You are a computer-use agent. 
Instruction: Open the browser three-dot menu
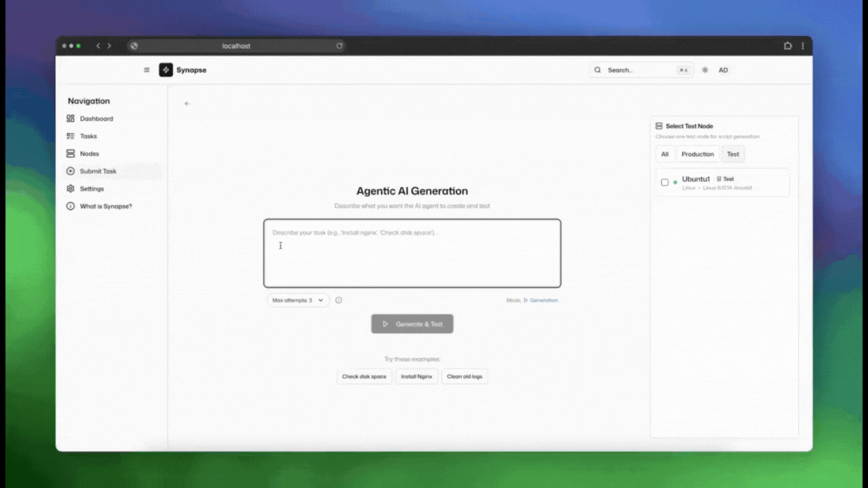[x=803, y=46]
